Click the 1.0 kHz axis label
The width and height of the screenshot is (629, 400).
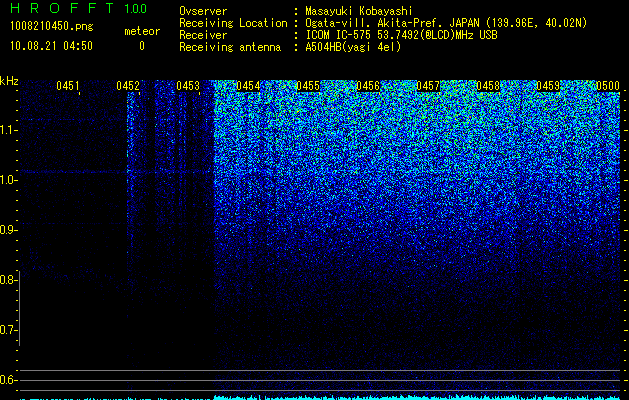(x=7, y=180)
